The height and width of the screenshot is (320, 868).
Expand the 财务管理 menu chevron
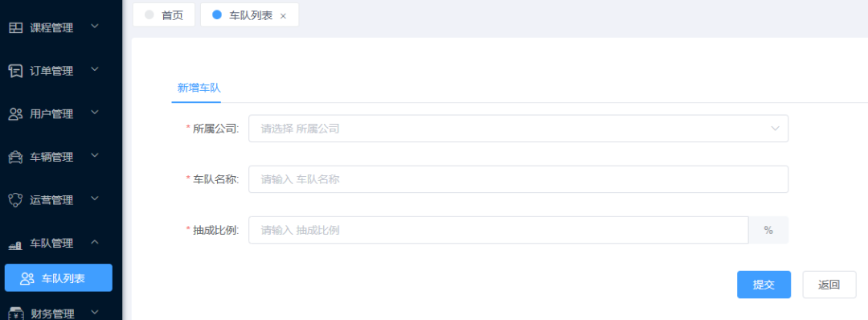95,312
